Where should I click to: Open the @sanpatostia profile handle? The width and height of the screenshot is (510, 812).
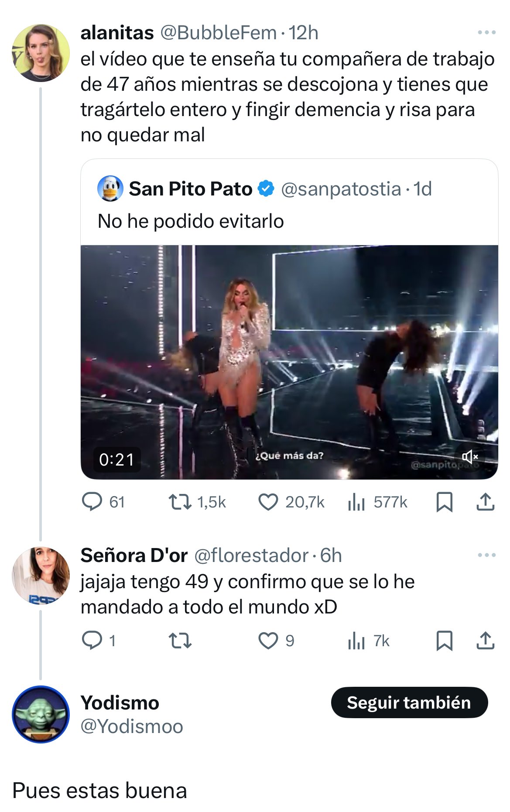[x=341, y=189]
